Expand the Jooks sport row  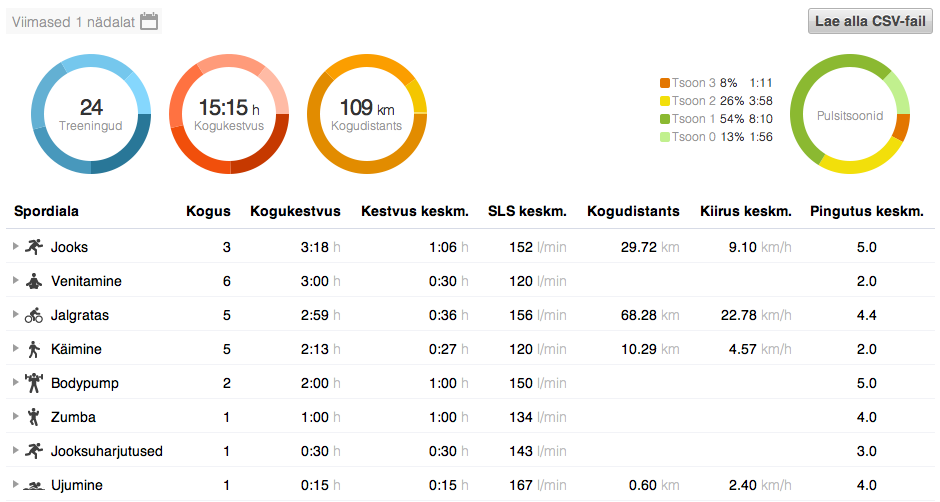tap(15, 246)
